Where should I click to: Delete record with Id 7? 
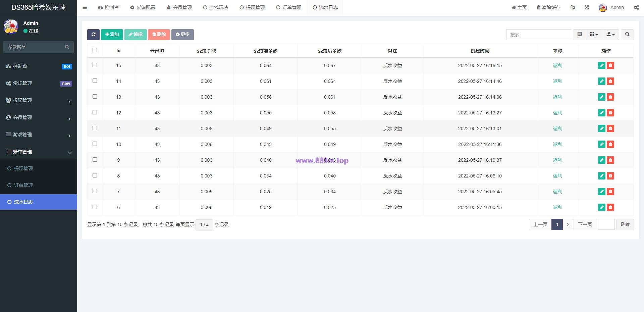point(610,192)
